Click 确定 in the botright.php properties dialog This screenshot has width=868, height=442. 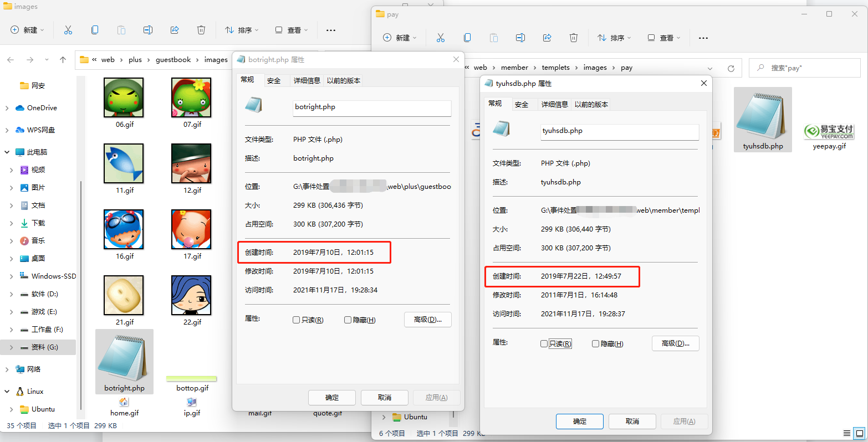[331, 397]
